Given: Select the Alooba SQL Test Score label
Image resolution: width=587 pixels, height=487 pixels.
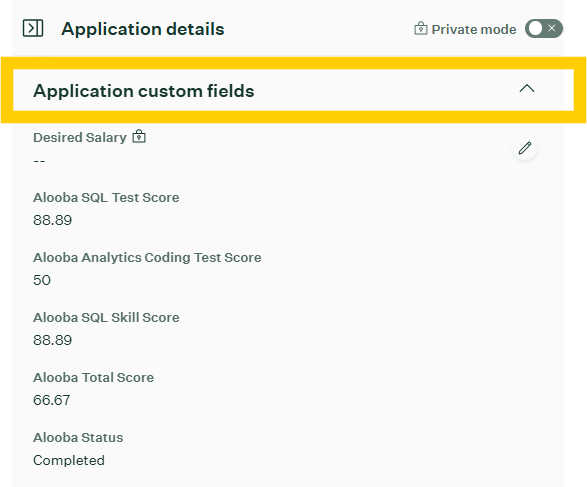Looking at the screenshot, I should tap(106, 197).
